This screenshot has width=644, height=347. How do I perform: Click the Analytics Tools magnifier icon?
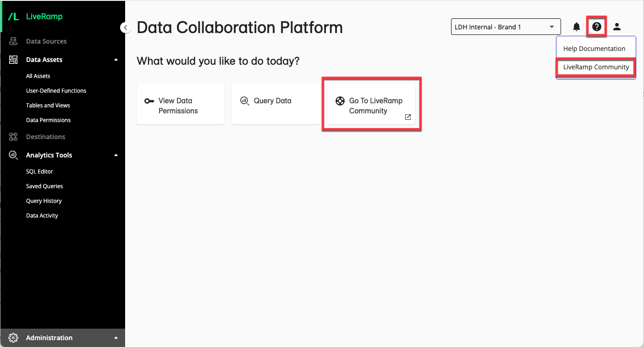(13, 155)
